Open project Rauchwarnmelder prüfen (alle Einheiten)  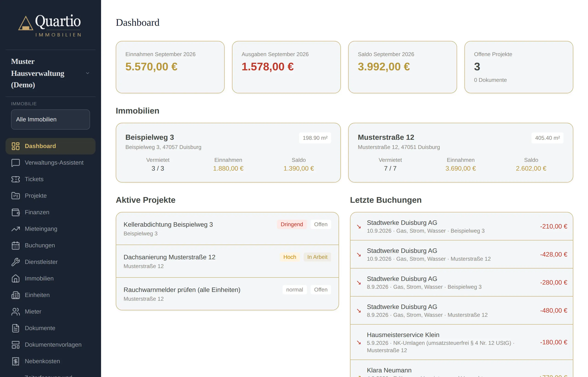227,294
